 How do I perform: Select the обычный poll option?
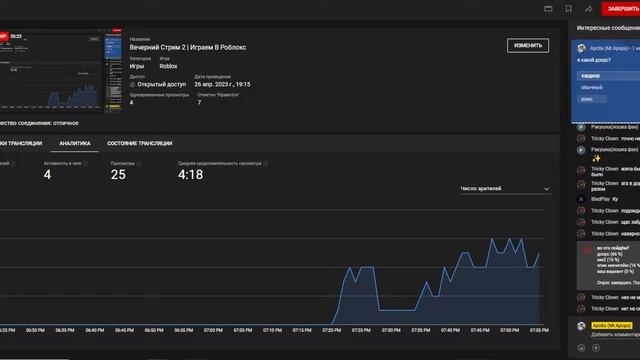pos(592,87)
